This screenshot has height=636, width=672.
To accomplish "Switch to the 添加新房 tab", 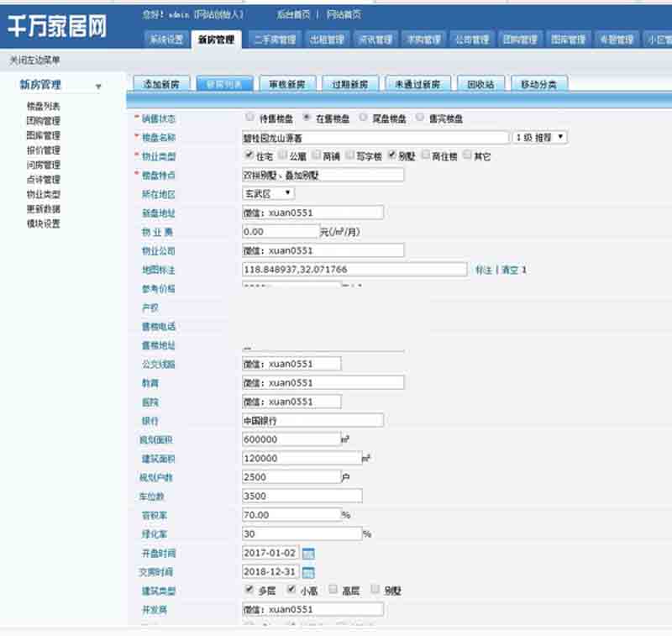I will [161, 84].
